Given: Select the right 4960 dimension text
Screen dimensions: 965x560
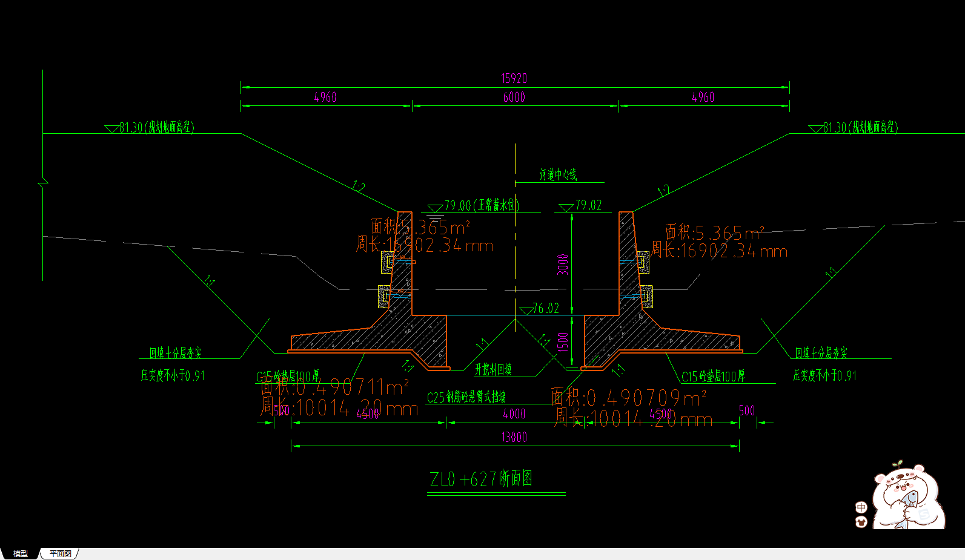Looking at the screenshot, I should click(703, 97).
